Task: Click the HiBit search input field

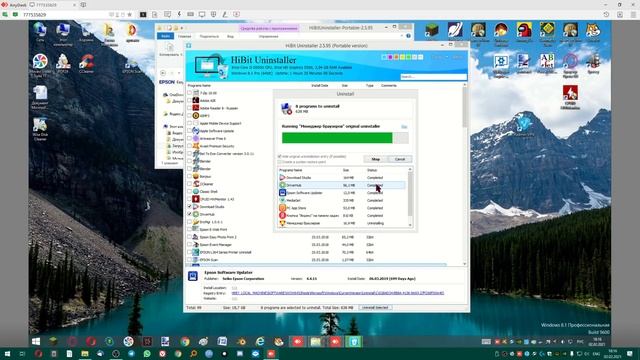Action: pos(433,77)
